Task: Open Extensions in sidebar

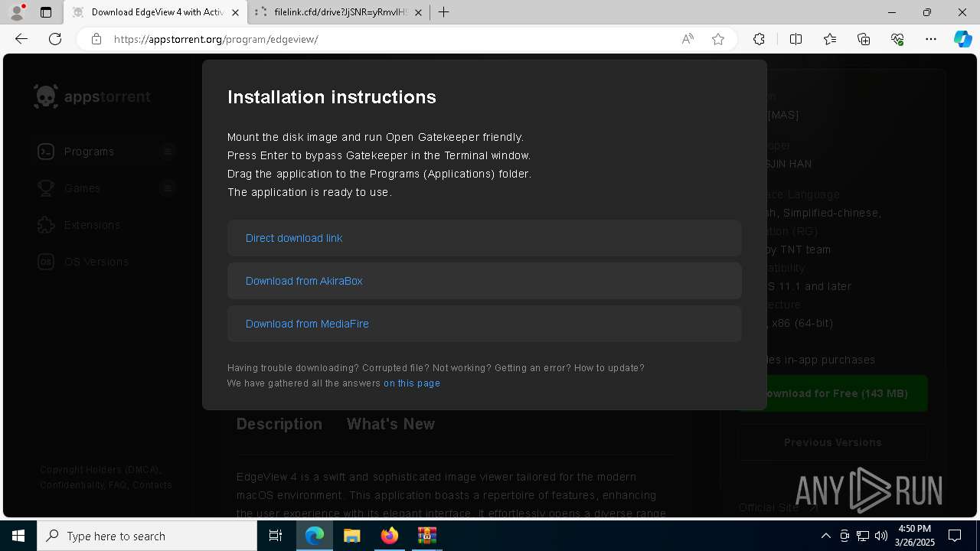Action: (92, 225)
